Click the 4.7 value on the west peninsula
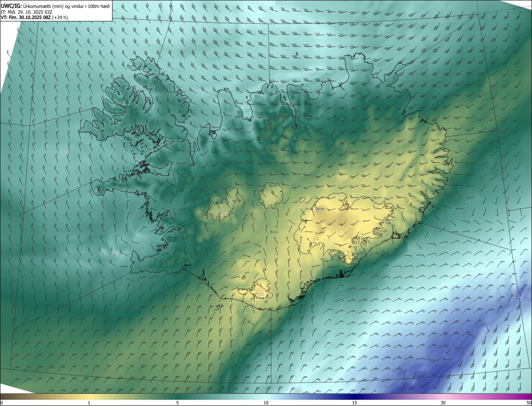532x406 pixels. 99,190
